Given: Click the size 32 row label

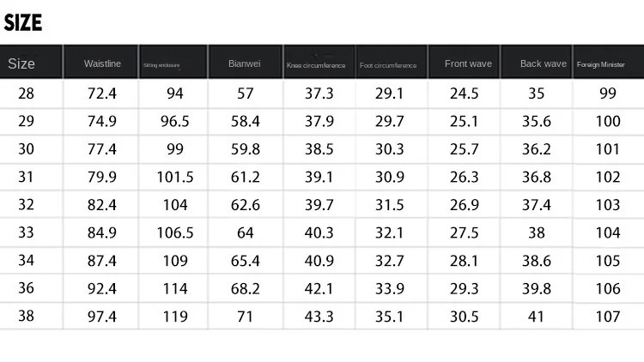Looking at the screenshot, I should point(26,204).
